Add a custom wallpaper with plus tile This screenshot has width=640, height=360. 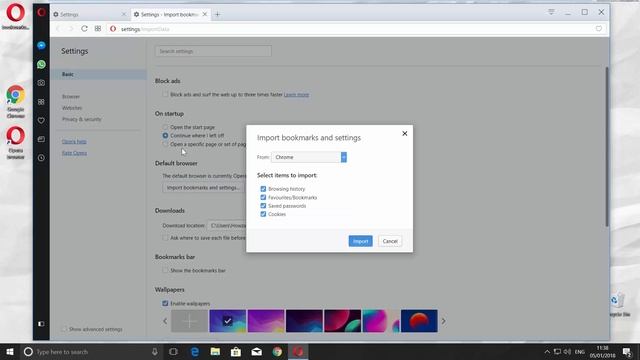[189, 321]
